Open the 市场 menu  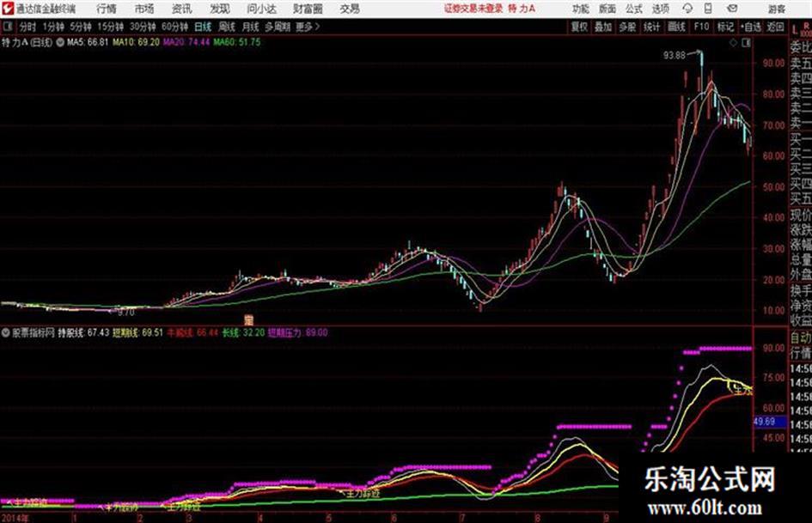(144, 9)
